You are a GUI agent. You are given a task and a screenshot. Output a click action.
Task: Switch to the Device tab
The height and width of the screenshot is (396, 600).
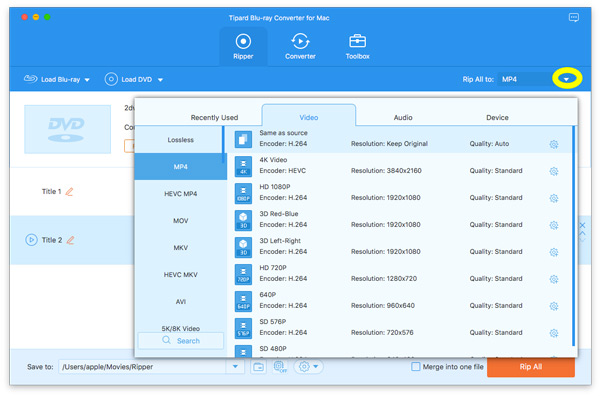click(497, 117)
